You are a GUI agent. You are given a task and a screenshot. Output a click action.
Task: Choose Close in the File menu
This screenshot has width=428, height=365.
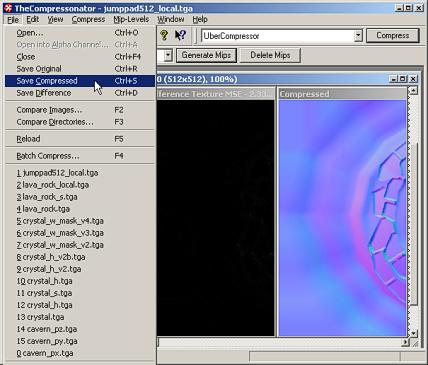pyautogui.click(x=80, y=57)
